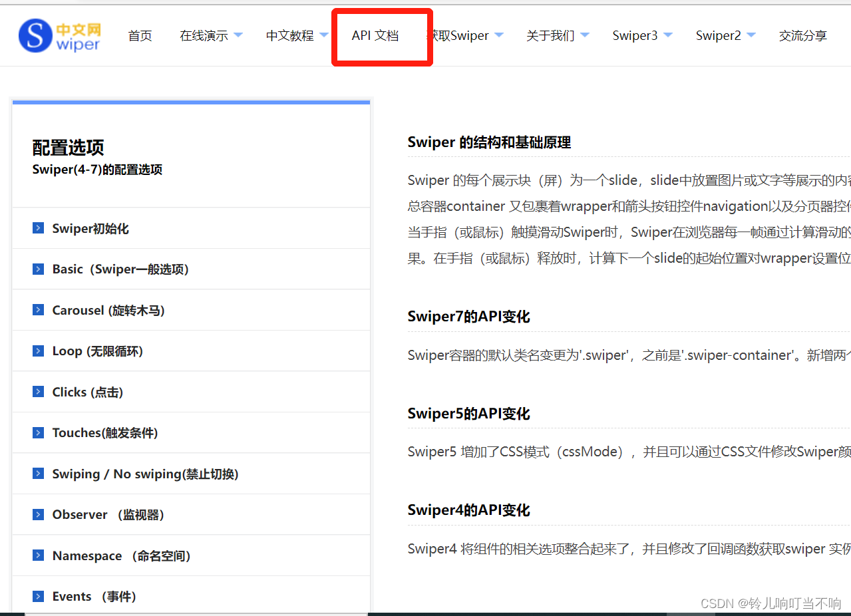The image size is (851, 616).
Task: Click the arrow icon beside Observer（监视器)
Action: [x=38, y=514]
